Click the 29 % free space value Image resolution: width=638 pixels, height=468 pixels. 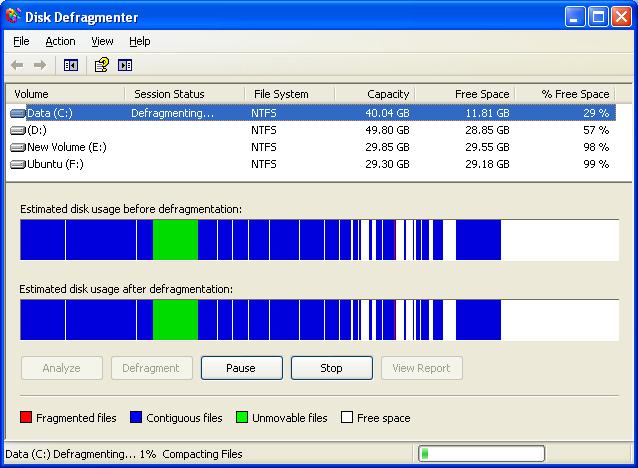click(x=596, y=113)
